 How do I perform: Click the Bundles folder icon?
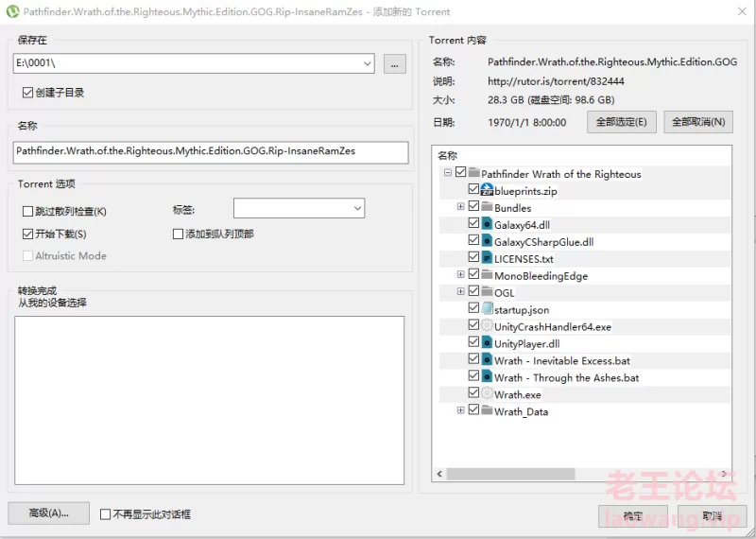click(487, 206)
